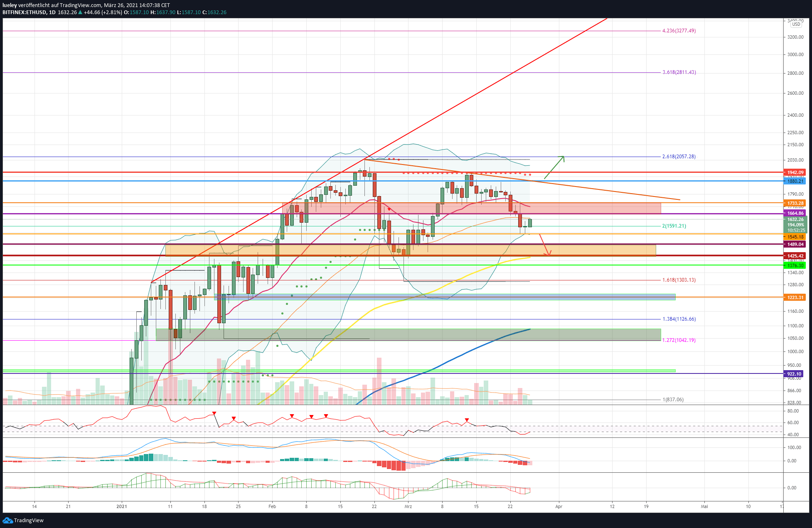Click the 2600.00 price axis value
The width and height of the screenshot is (812, 528).
tap(795, 93)
